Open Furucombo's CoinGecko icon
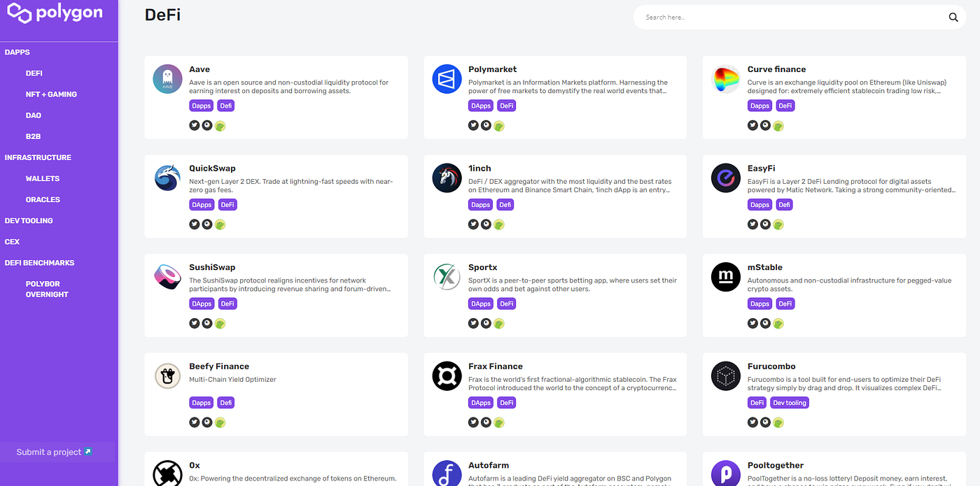 [x=778, y=422]
